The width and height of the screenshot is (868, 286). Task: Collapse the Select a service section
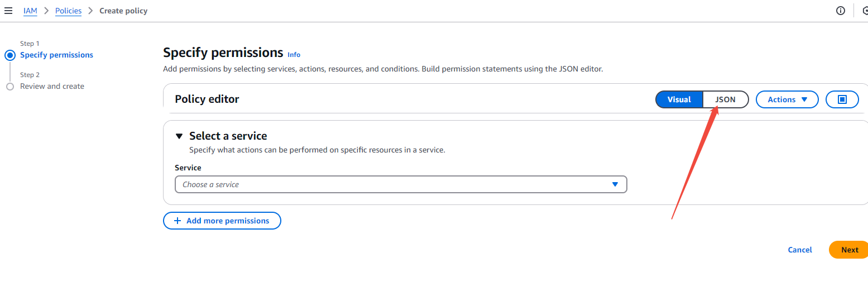179,136
